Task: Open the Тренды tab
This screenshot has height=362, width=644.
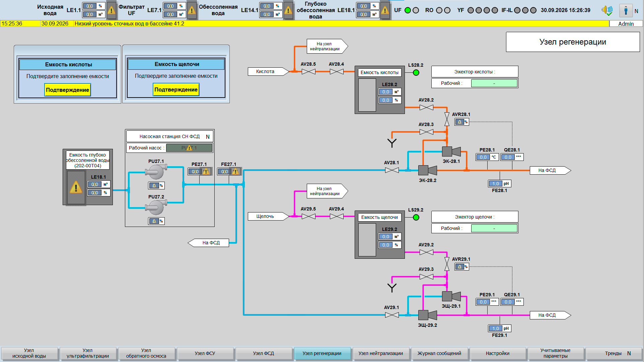Action: [614, 353]
